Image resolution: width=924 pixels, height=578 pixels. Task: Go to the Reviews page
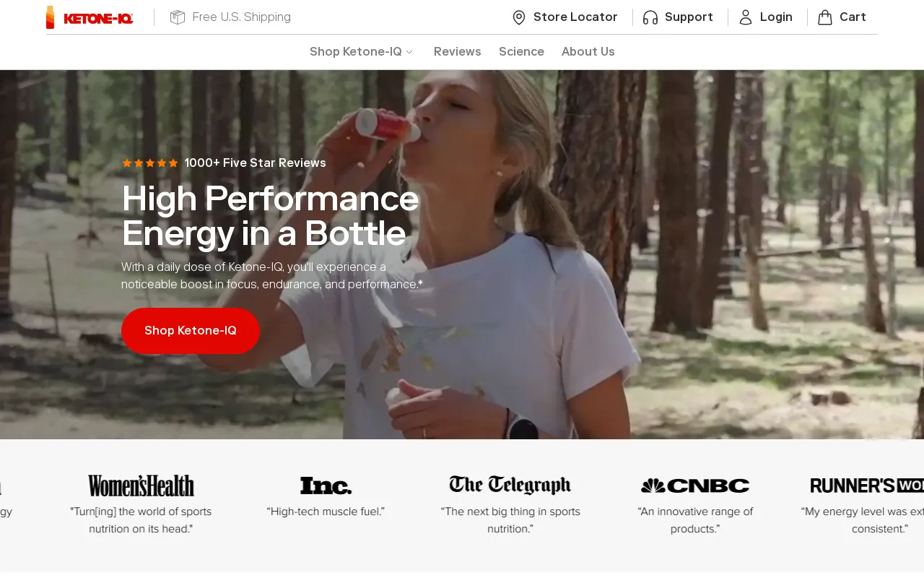[458, 52]
